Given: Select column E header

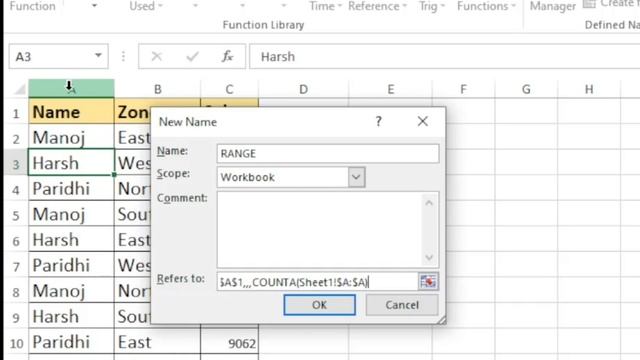Looking at the screenshot, I should click(x=391, y=89).
